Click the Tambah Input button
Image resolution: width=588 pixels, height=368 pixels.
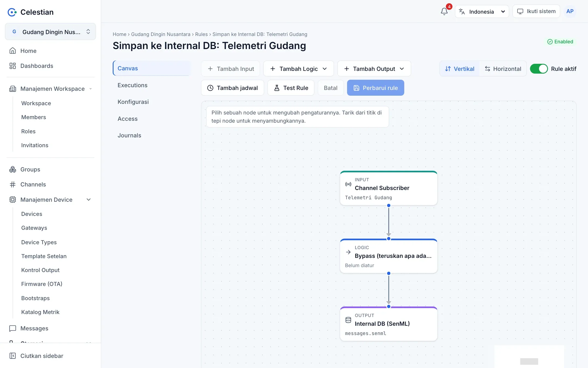pyautogui.click(x=230, y=69)
